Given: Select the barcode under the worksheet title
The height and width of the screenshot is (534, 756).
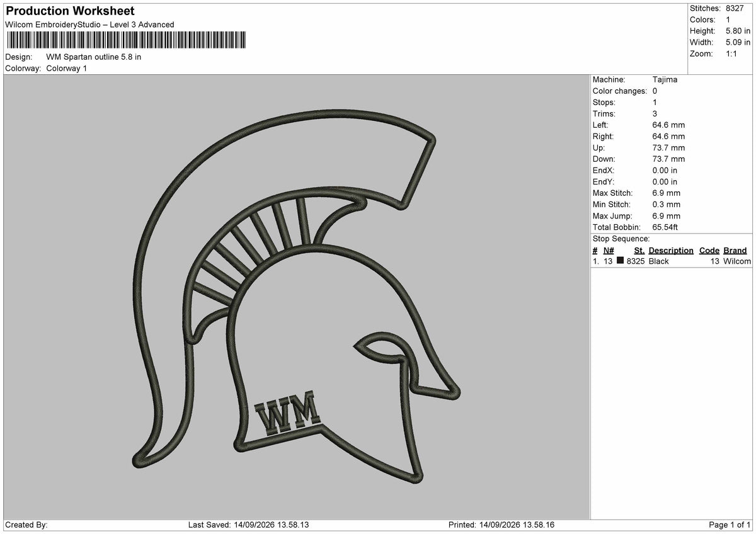Looking at the screenshot, I should pos(126,40).
